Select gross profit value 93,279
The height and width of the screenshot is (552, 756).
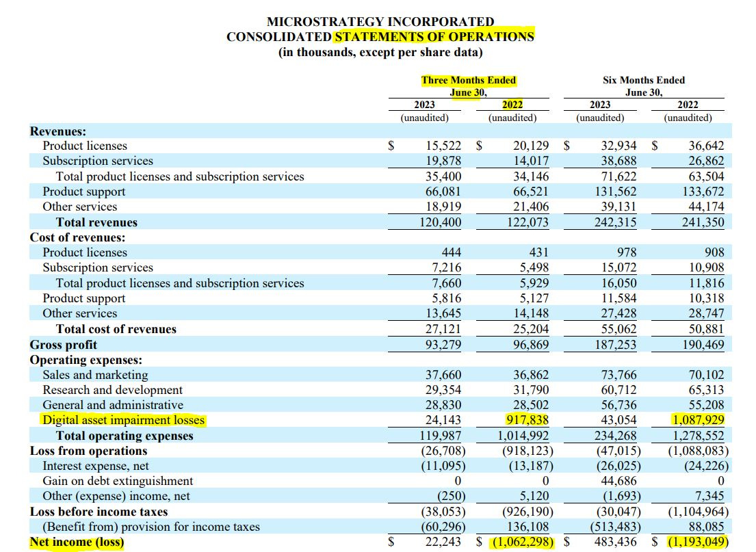(x=443, y=345)
